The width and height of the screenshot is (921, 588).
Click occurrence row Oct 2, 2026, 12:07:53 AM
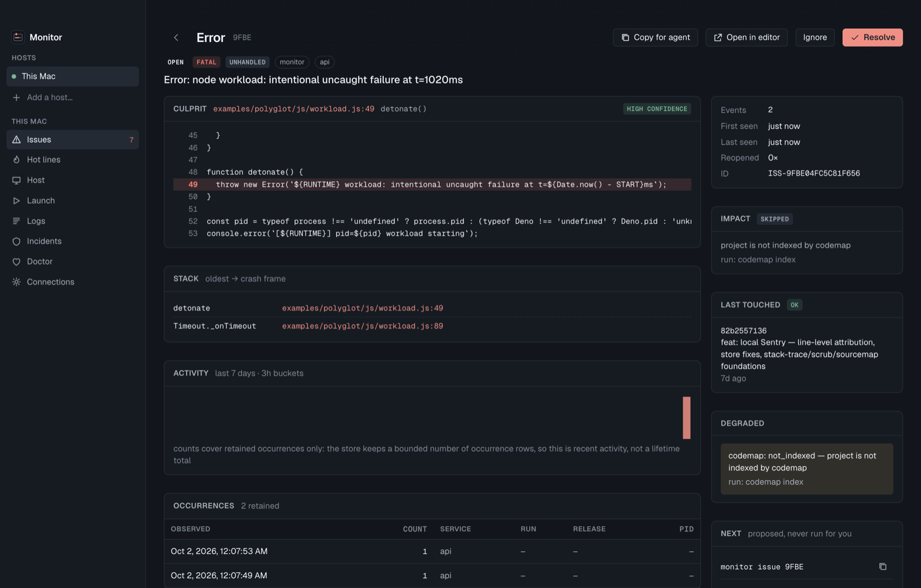click(432, 551)
